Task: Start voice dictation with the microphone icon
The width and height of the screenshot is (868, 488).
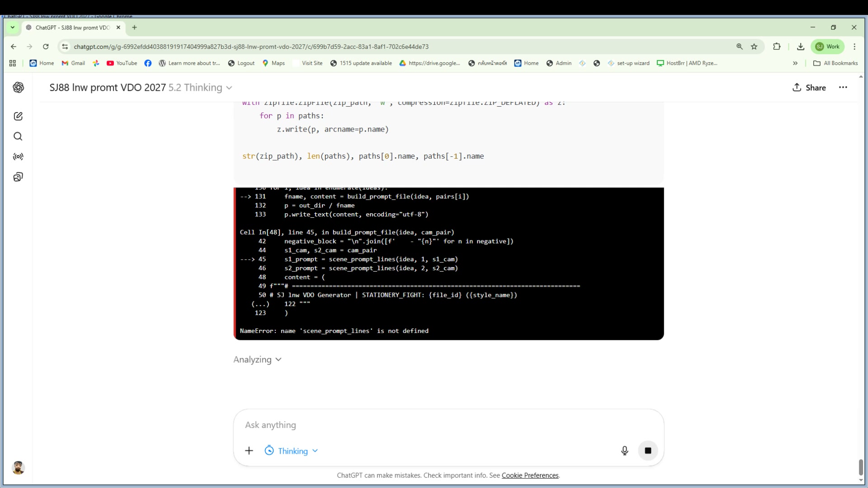Action: (x=624, y=450)
